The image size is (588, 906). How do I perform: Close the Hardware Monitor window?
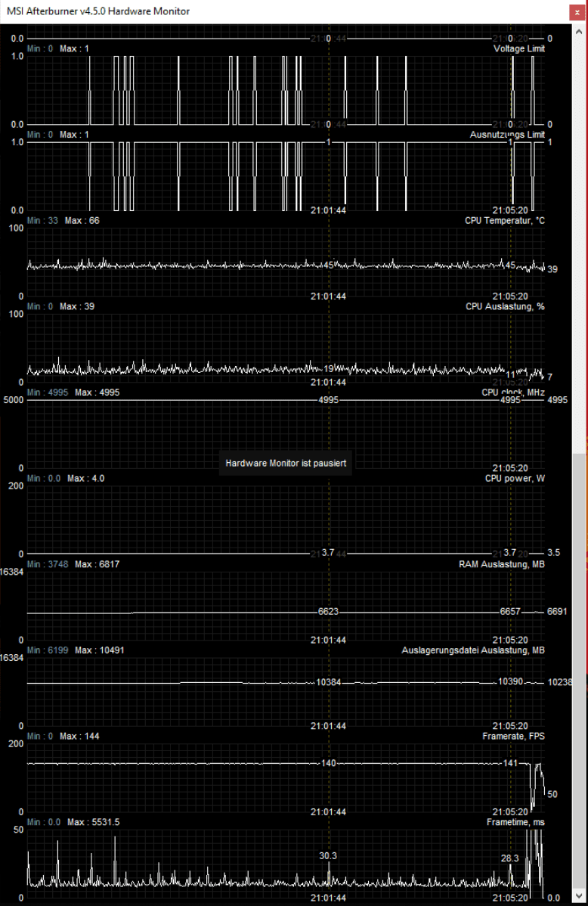(577, 11)
